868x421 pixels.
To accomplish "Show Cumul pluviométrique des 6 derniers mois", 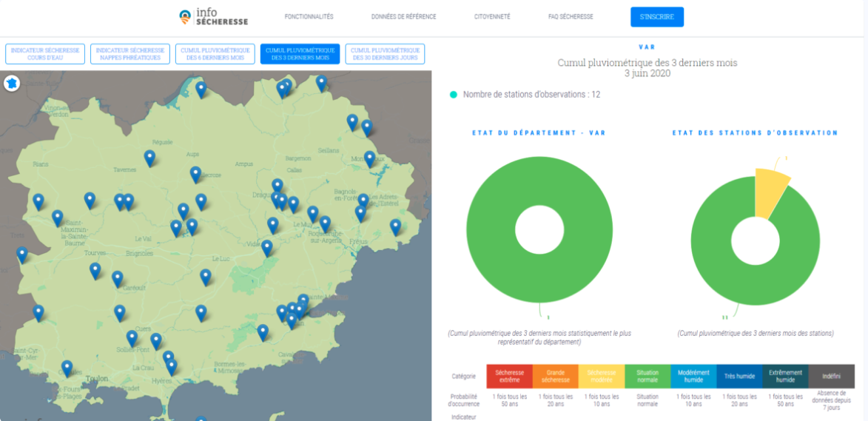I will point(215,54).
